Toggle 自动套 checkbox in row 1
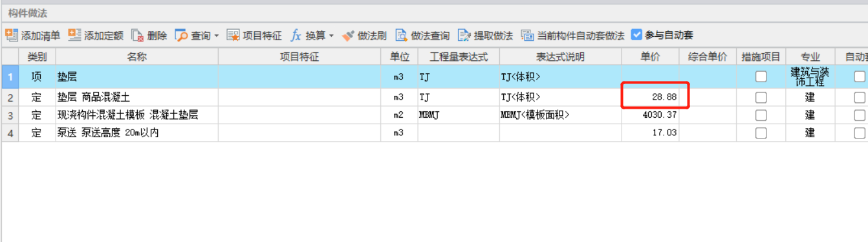868x242 pixels. pyautogui.click(x=860, y=76)
